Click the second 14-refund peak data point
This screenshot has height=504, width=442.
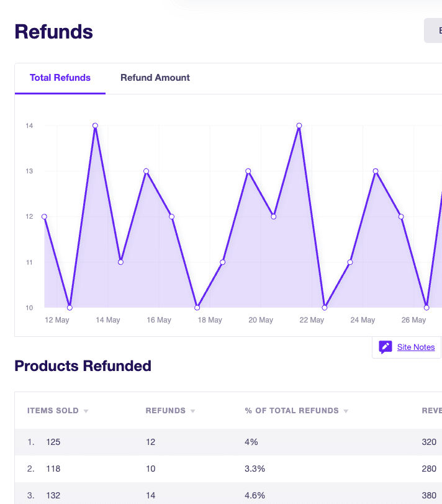pos(299,126)
